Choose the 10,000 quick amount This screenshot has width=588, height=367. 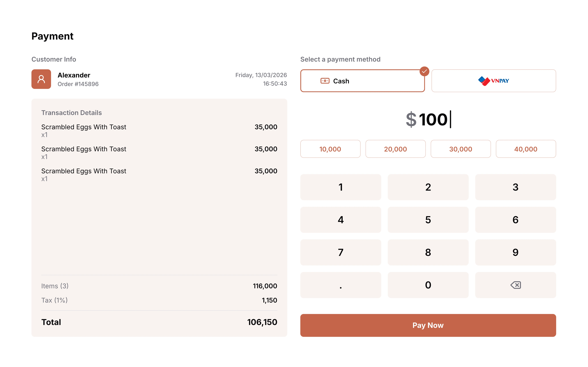pos(330,149)
